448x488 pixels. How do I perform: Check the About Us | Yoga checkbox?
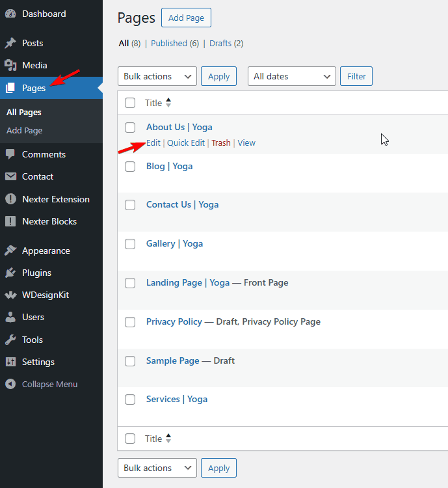(x=130, y=128)
